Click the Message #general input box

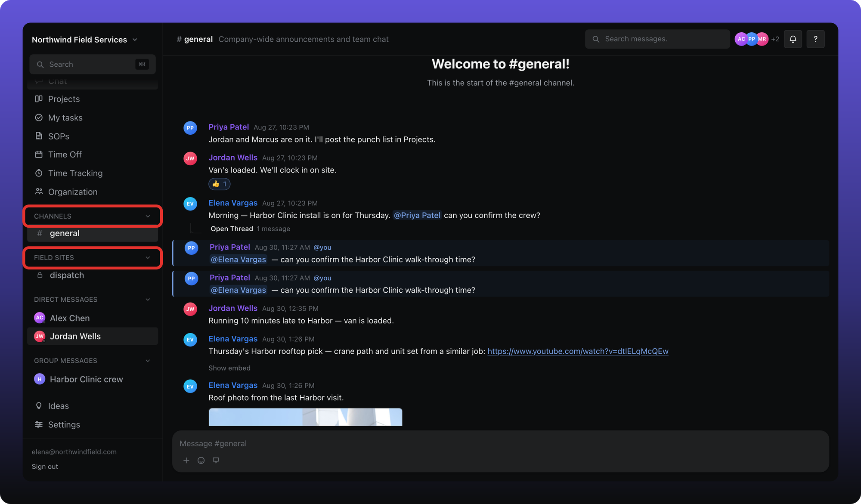[500, 444]
